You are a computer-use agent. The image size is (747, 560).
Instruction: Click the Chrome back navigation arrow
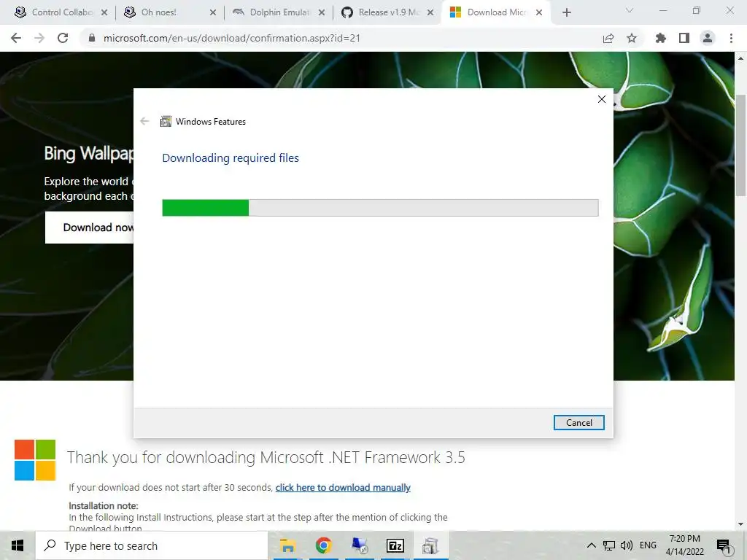pyautogui.click(x=16, y=38)
